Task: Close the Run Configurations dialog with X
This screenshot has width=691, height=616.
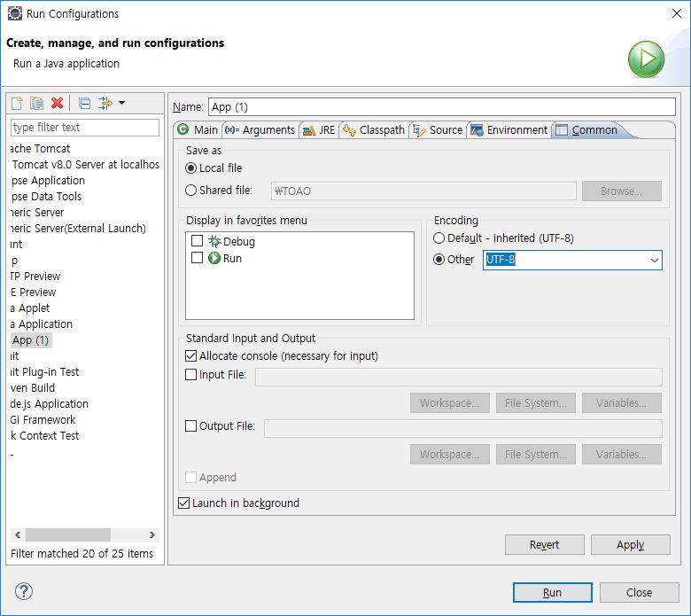Action: coord(677,13)
